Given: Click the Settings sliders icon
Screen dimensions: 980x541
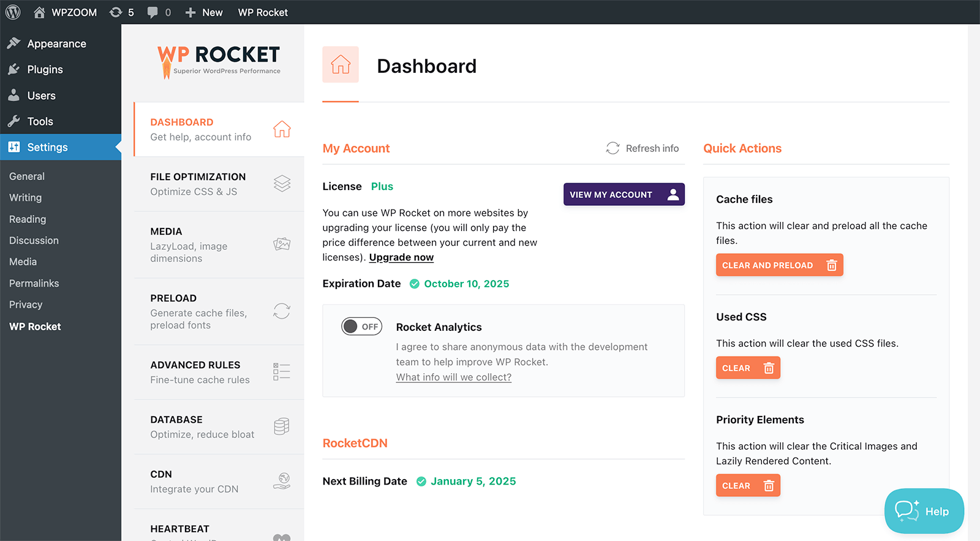Looking at the screenshot, I should coord(13,147).
